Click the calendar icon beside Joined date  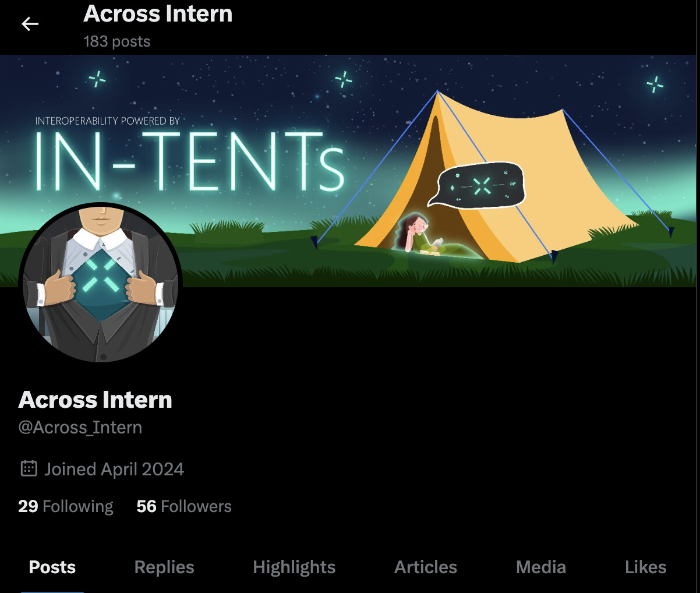(x=29, y=468)
